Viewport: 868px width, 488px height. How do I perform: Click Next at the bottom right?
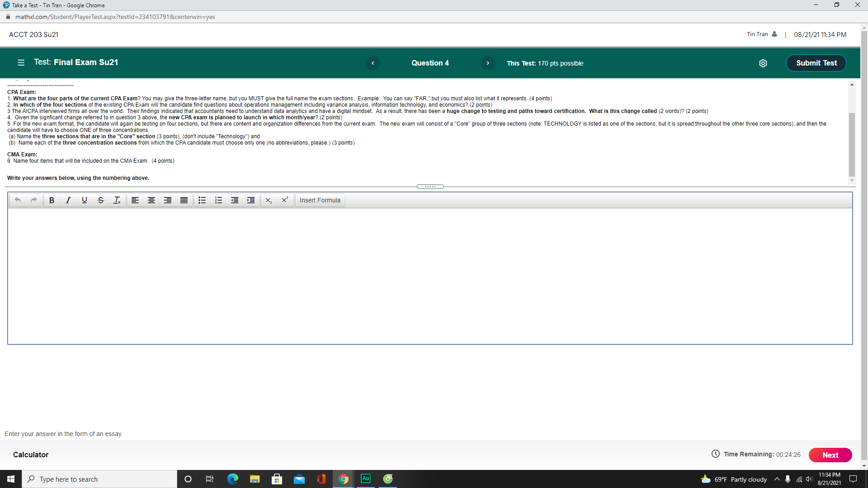click(x=830, y=455)
